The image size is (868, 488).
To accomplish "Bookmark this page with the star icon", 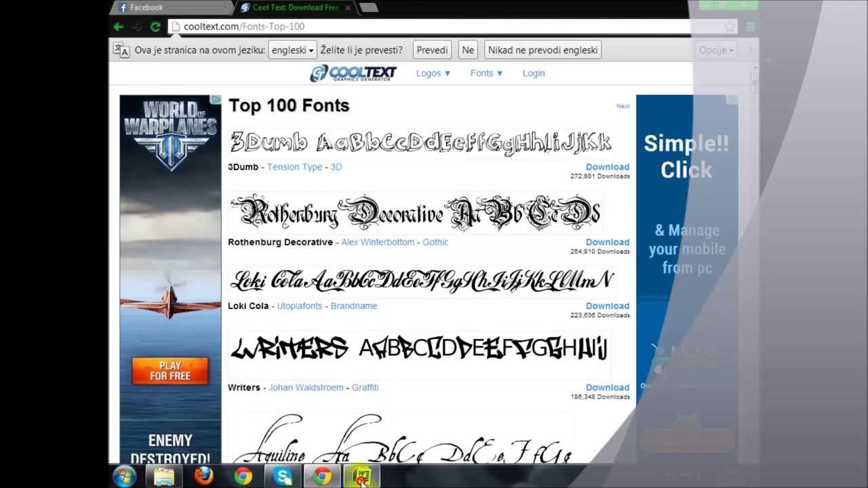I will [730, 26].
